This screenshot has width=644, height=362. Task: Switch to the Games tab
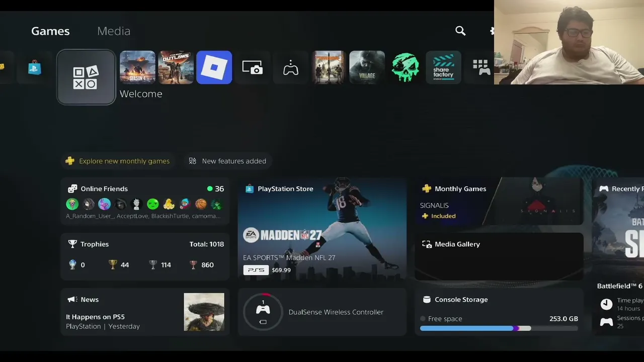(50, 31)
